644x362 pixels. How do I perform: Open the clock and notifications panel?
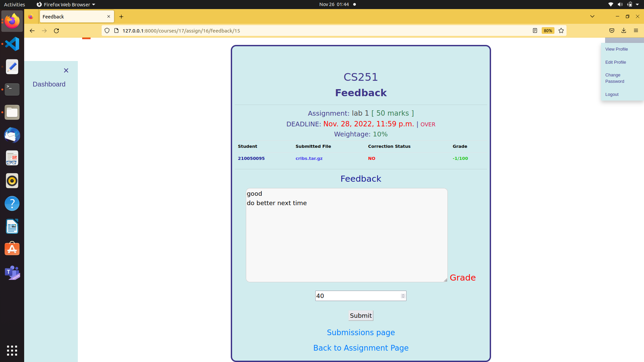tap(337, 4)
